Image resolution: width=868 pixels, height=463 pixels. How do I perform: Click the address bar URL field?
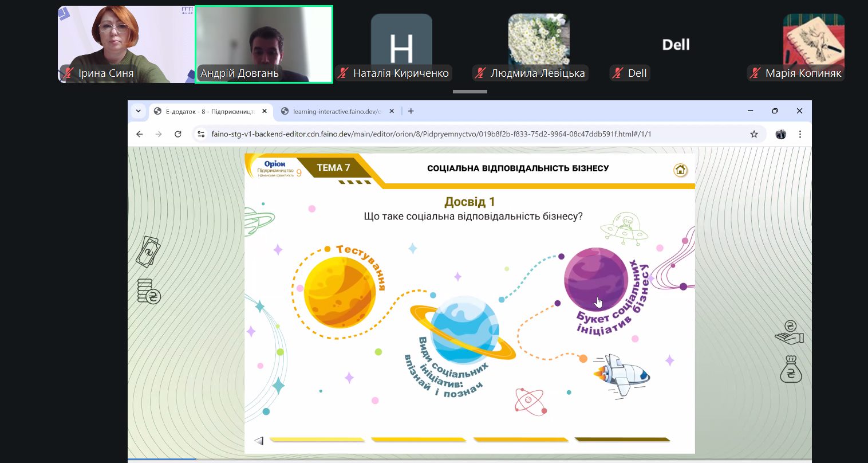coord(429,134)
